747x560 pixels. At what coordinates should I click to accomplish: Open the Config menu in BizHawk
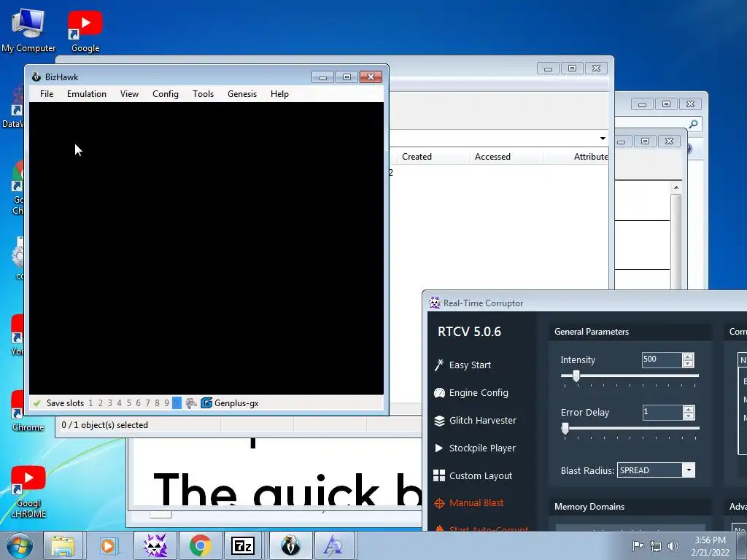pos(166,94)
